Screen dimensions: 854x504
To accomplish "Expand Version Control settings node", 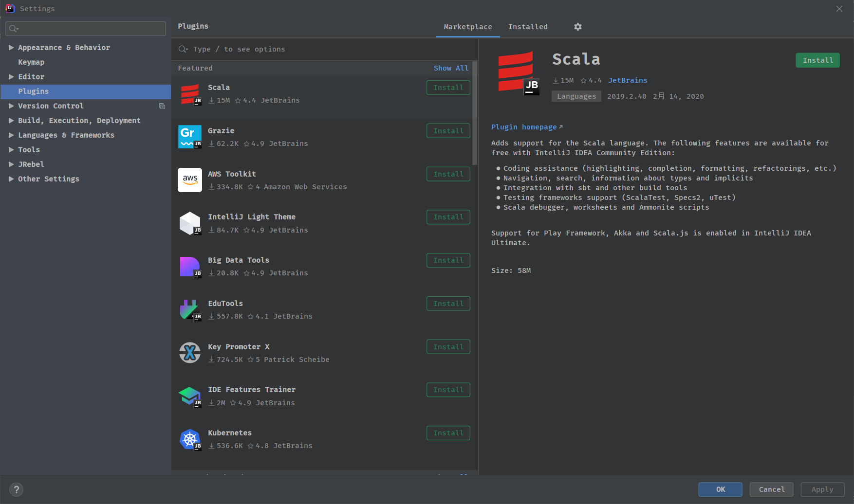I will click(x=11, y=106).
